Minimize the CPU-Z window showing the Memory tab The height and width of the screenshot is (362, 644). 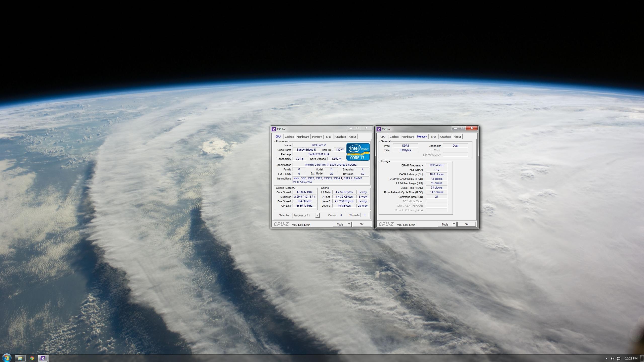pyautogui.click(x=456, y=128)
